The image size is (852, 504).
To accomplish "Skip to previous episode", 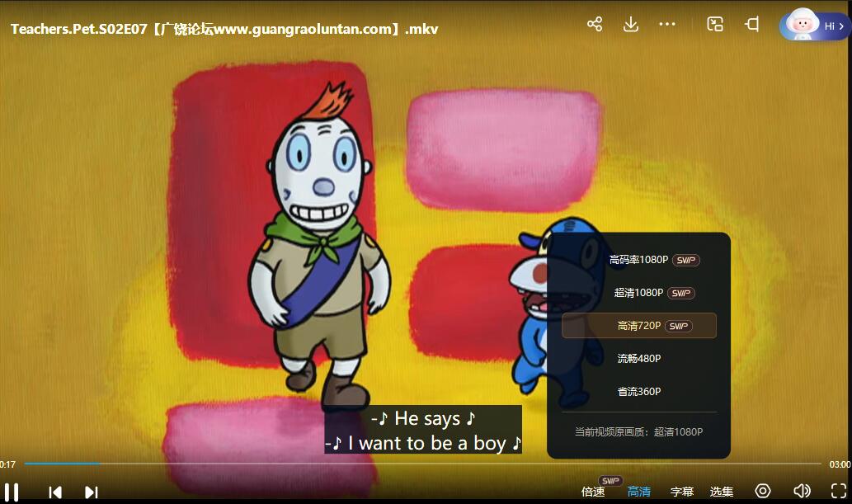I will click(x=55, y=492).
